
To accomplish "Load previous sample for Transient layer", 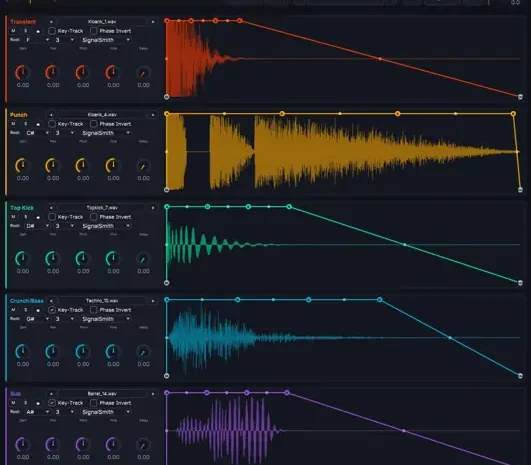I will [51, 22].
